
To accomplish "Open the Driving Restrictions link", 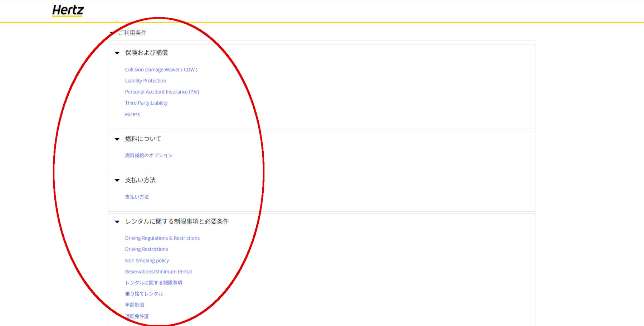I will pyautogui.click(x=146, y=249).
